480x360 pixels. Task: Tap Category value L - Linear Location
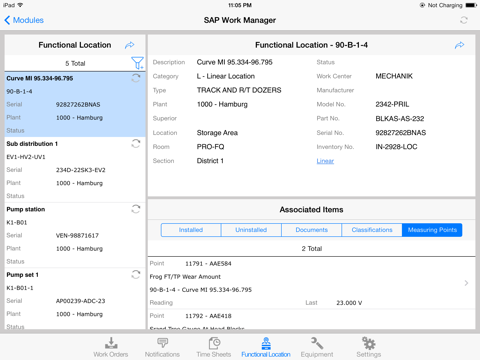click(x=226, y=76)
